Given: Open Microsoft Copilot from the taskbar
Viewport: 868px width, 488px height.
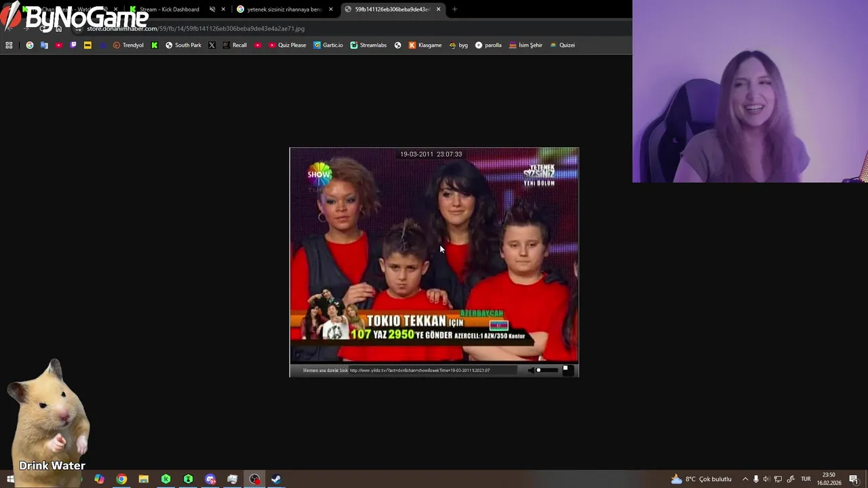Looking at the screenshot, I should 99,479.
